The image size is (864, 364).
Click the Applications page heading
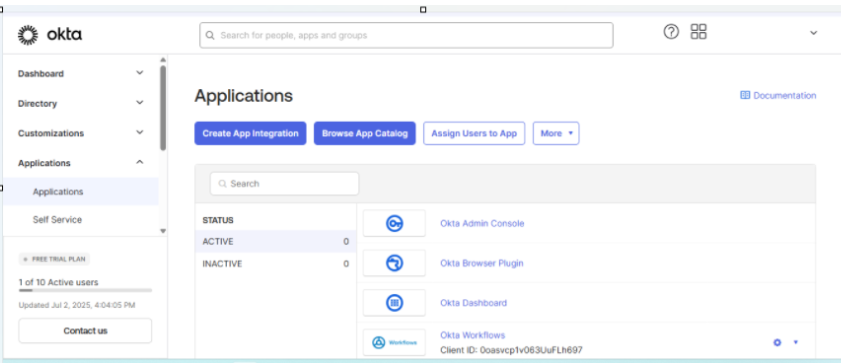pyautogui.click(x=244, y=96)
